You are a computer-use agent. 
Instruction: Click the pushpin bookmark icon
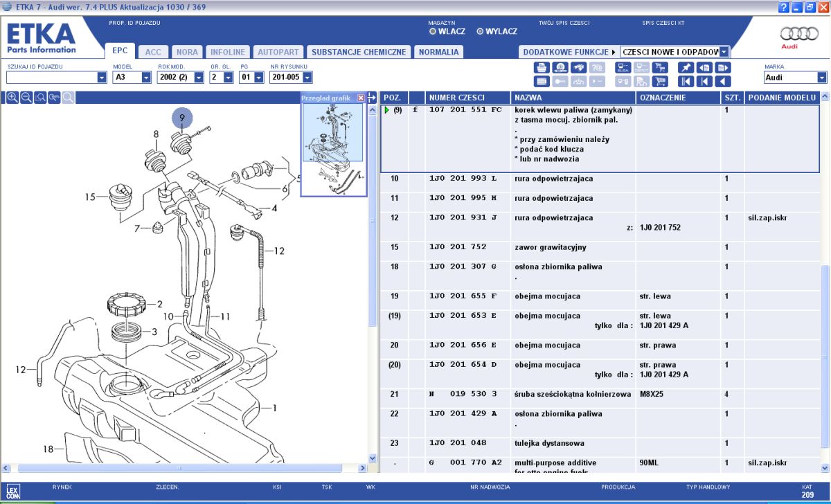[x=685, y=68]
